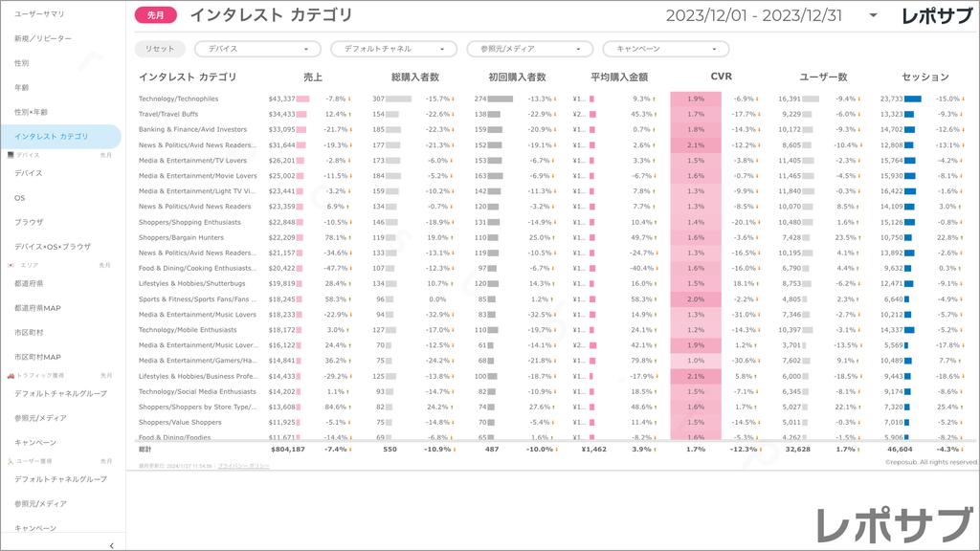Viewport: 980px width, 551px height.
Task: Click the pink 先月 badge
Action: pyautogui.click(x=155, y=15)
